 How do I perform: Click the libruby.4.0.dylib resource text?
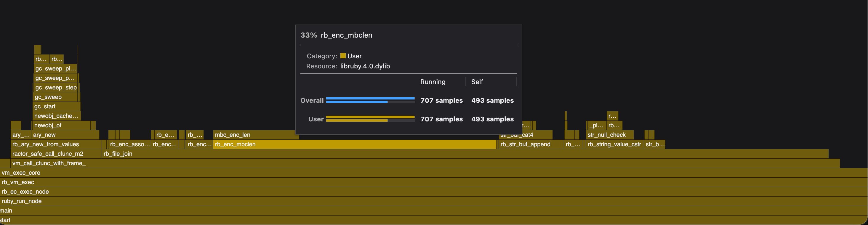[x=365, y=66]
